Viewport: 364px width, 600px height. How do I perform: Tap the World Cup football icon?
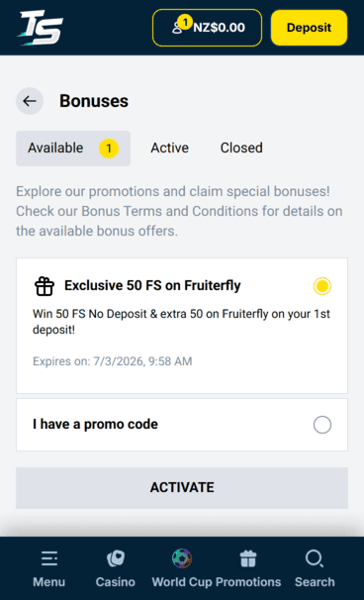click(x=182, y=558)
